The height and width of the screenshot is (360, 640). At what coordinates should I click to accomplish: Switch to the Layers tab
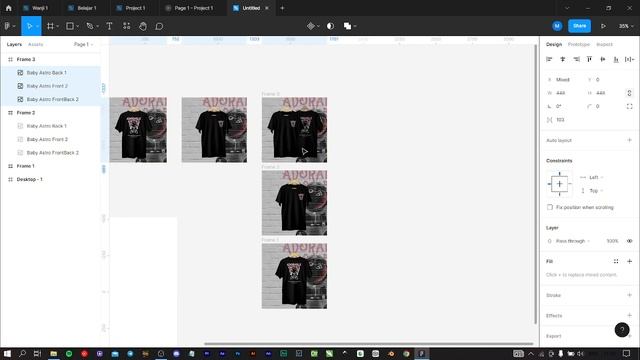(14, 44)
